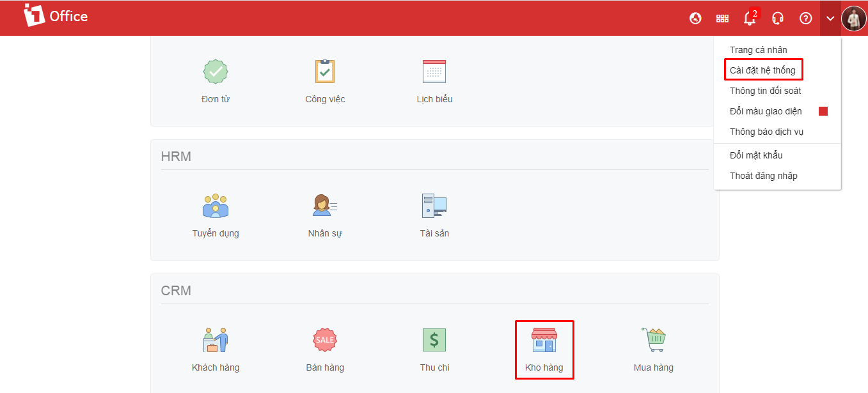Open the Lịch biểu calendar icon
Viewport: 868px width, 393px height.
[434, 72]
